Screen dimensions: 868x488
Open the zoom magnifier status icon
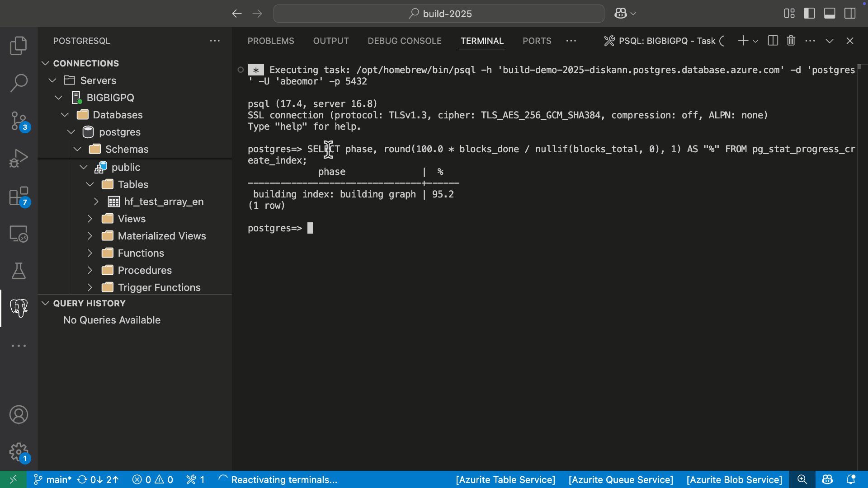coord(802,479)
